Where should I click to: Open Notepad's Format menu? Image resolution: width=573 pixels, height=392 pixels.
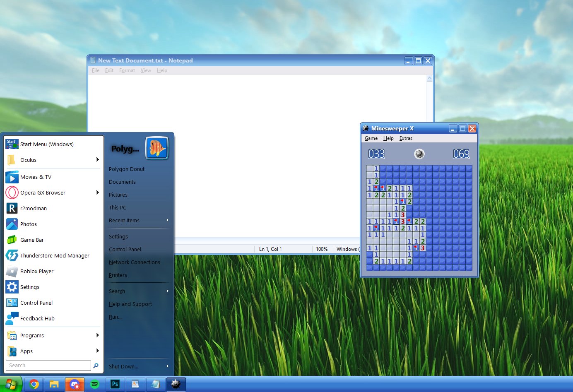127,70
